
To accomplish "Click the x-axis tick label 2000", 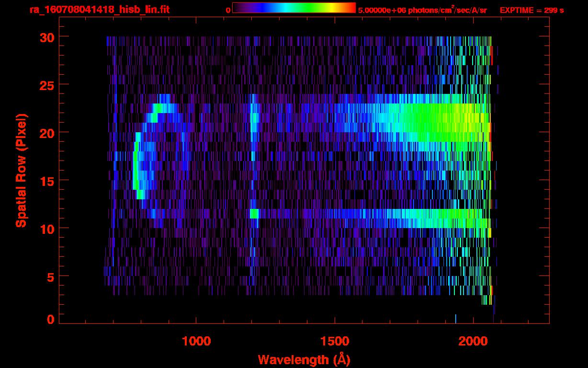I will (473, 341).
